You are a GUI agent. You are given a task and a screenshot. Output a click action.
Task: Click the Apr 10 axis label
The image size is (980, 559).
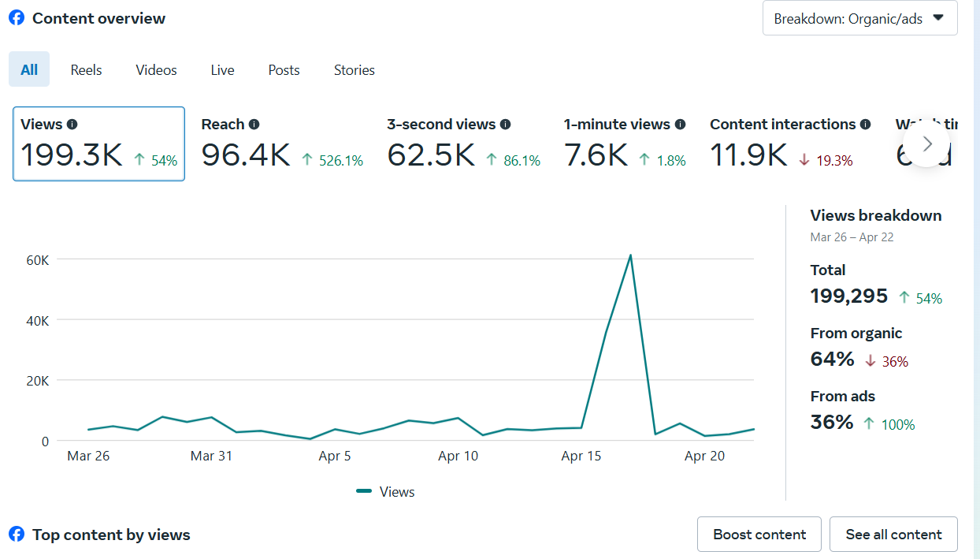pyautogui.click(x=458, y=456)
